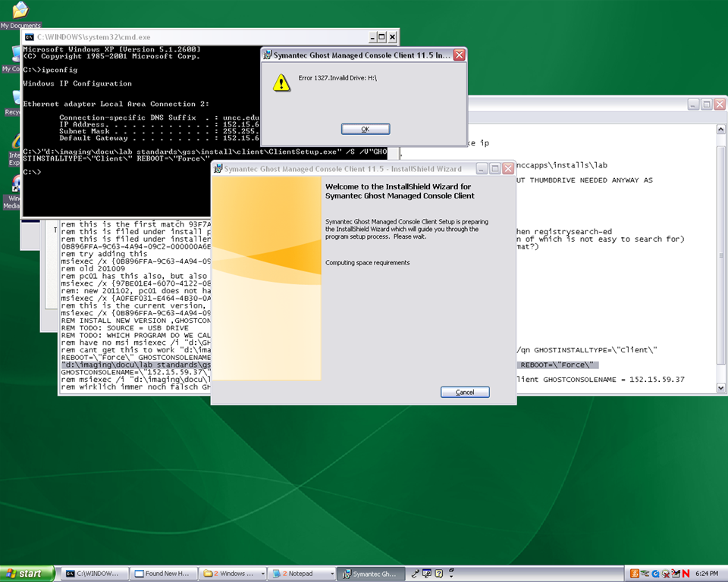Viewport: 728px width, 582px height.
Task: Close the Error 1327 message dialog
Action: click(459, 55)
